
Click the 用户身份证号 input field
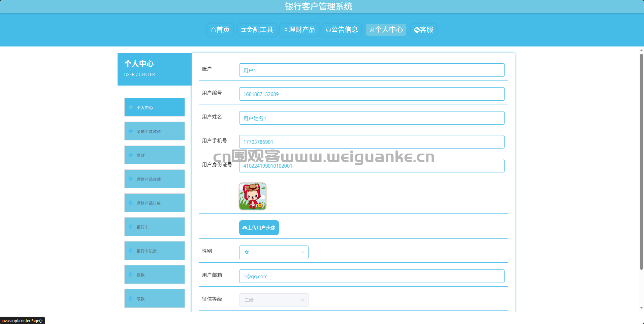372,166
